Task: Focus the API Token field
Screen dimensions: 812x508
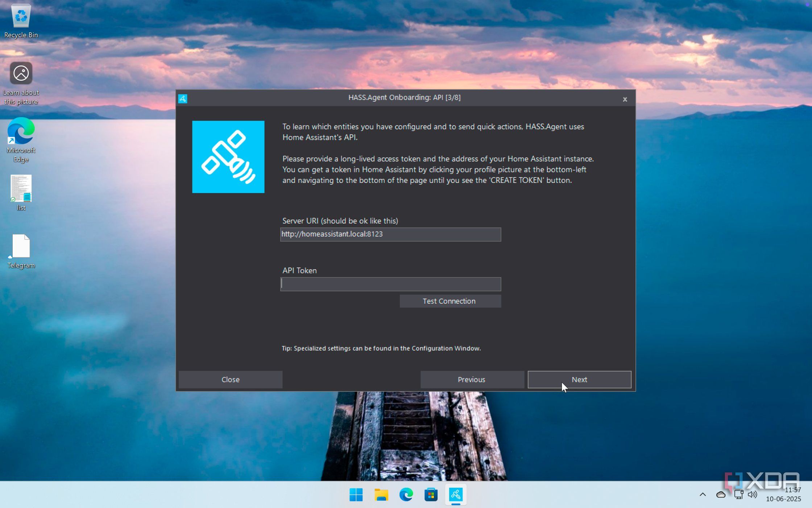Action: pos(390,284)
